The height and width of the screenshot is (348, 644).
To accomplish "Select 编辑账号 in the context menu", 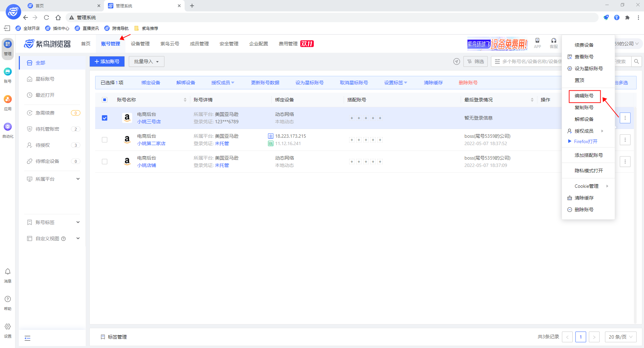I will point(584,96).
